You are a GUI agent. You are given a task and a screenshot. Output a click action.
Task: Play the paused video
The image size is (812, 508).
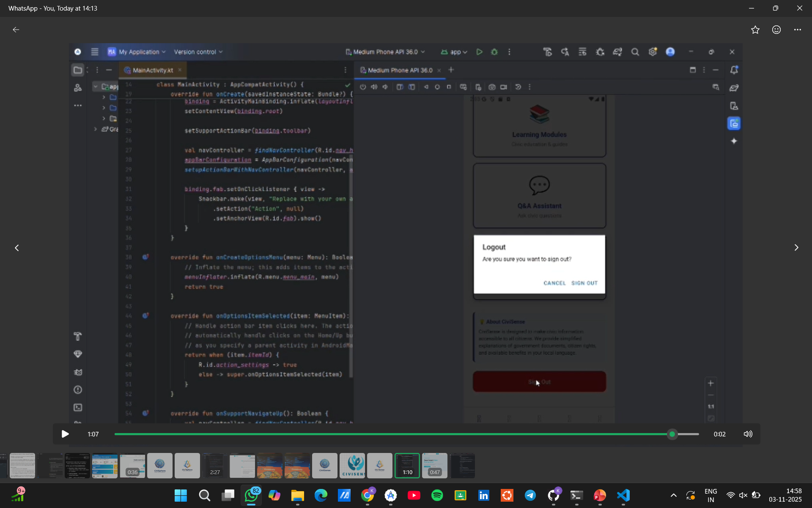(65, 434)
